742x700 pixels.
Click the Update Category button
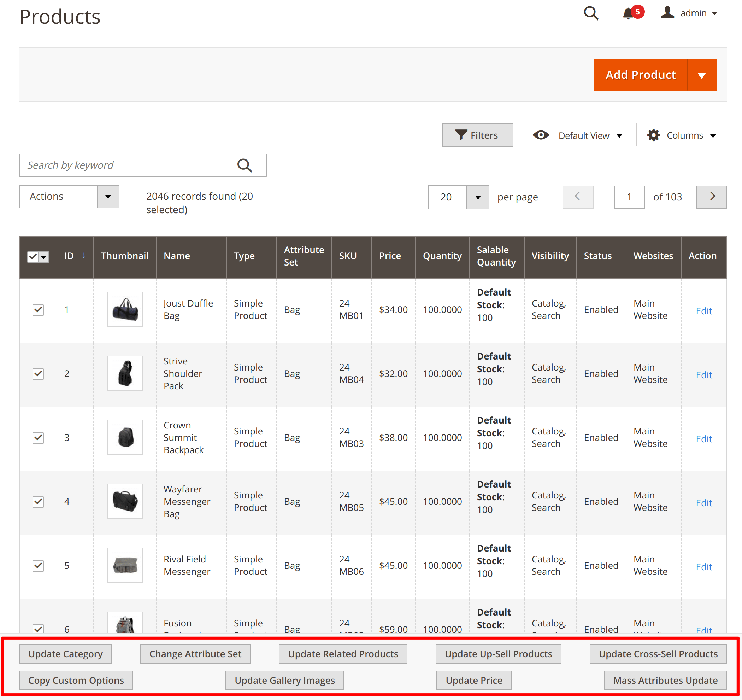pyautogui.click(x=65, y=654)
